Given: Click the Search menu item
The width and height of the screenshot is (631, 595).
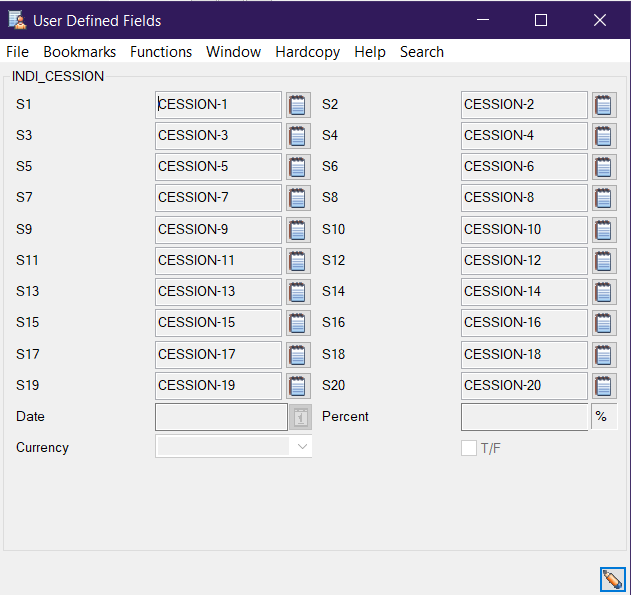Looking at the screenshot, I should point(421,52).
